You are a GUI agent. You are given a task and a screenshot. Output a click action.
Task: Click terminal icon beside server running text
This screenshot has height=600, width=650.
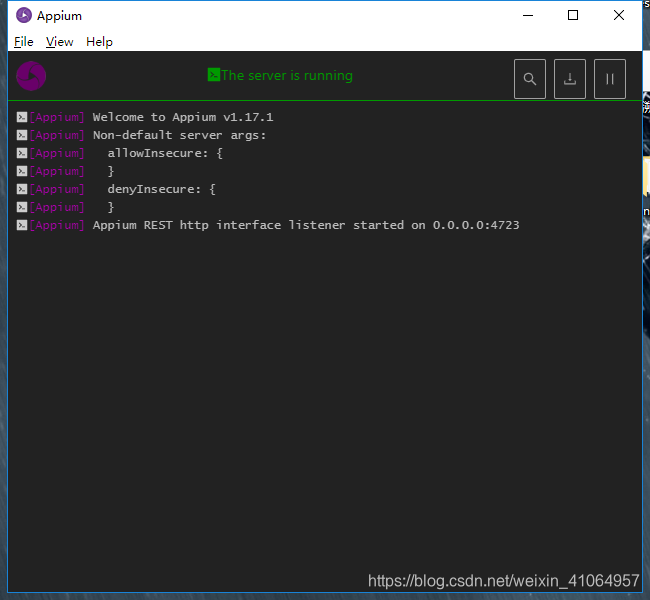coord(213,75)
